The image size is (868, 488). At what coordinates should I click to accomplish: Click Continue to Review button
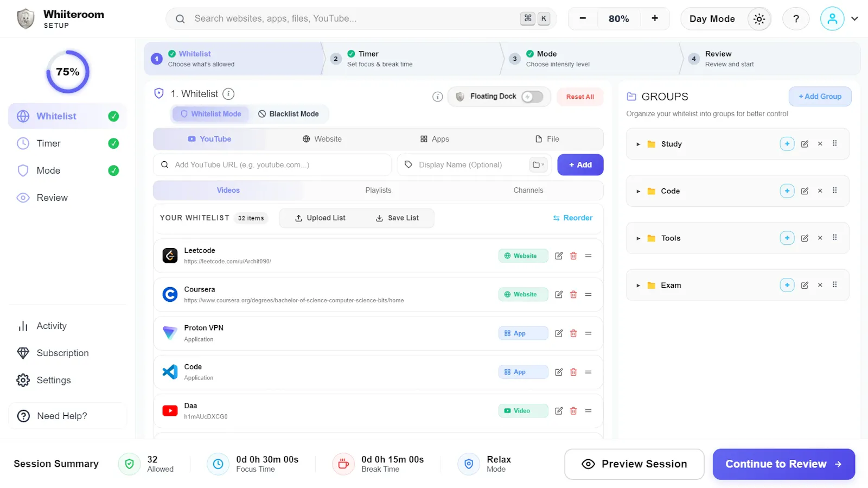pyautogui.click(x=783, y=464)
